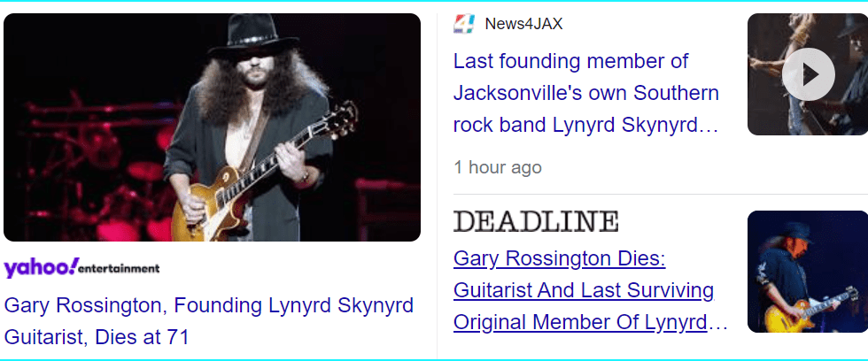Open 'Gary Rossington, Founding Lynyrd Skynyrd Guitarist' headline
This screenshot has height=361, width=868.
click(209, 320)
